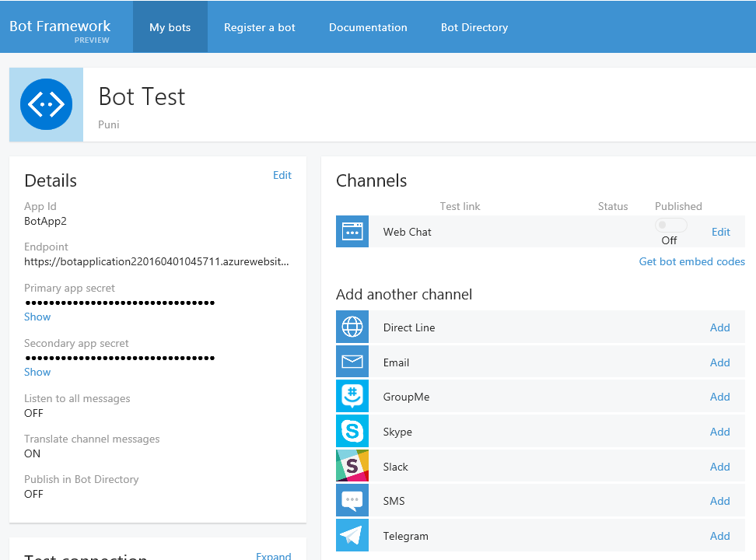Click the BotApp2 App Id value
The height and width of the screenshot is (560, 756).
tap(45, 221)
